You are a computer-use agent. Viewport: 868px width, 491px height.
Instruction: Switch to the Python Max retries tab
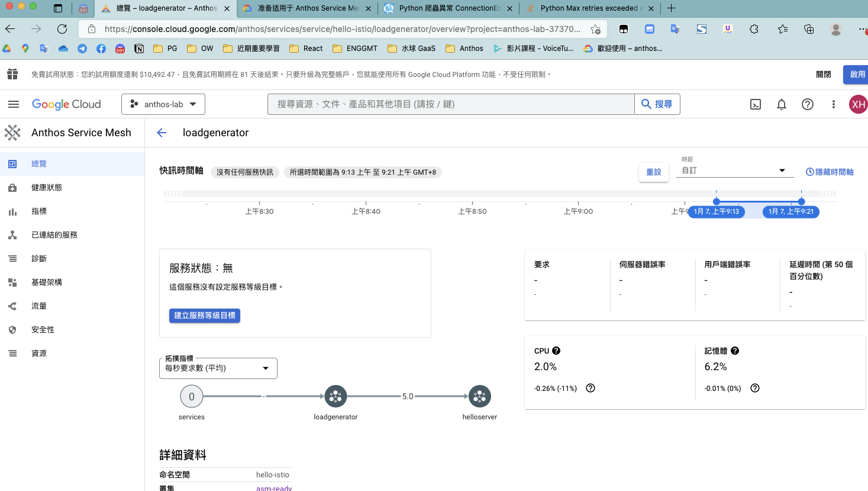588,8
